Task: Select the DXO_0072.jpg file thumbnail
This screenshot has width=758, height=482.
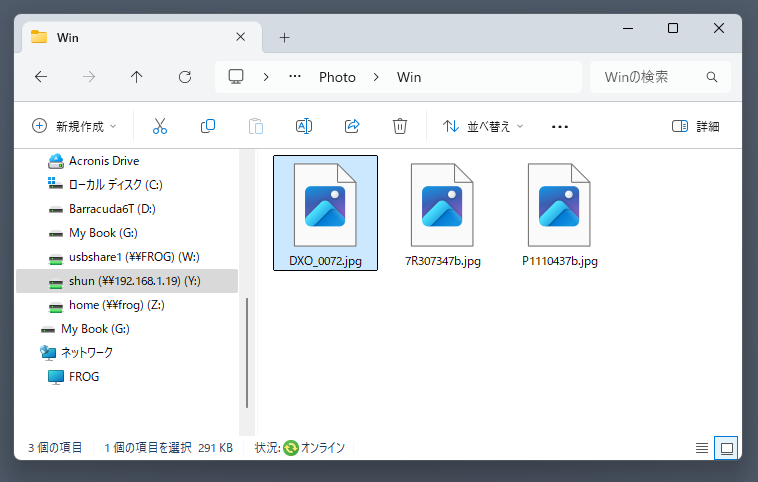Action: click(x=325, y=213)
